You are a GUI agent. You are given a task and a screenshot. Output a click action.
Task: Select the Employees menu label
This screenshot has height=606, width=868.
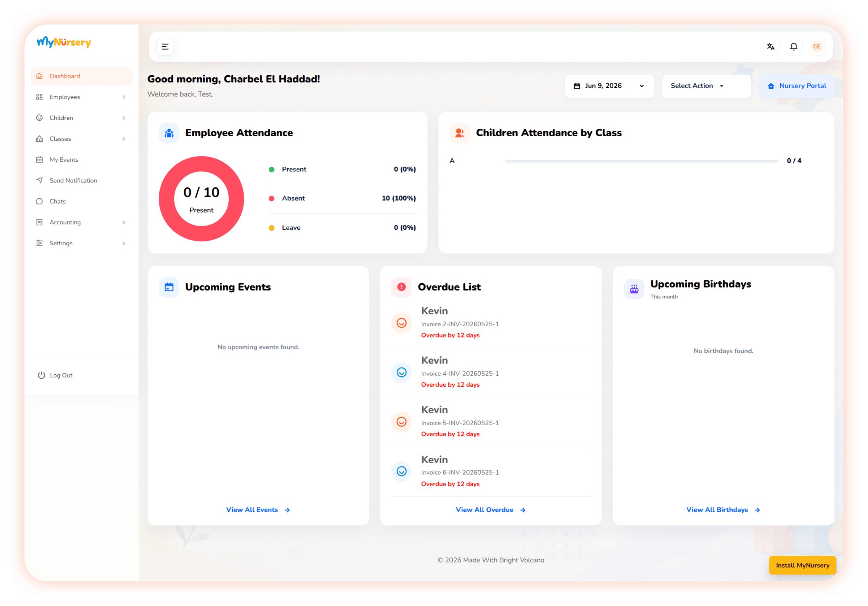(x=65, y=97)
